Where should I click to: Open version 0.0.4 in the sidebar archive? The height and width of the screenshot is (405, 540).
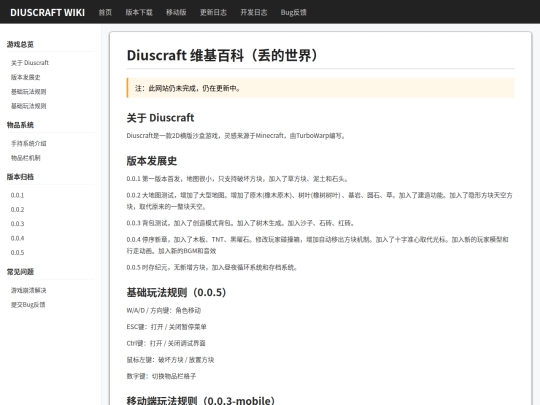(17, 238)
